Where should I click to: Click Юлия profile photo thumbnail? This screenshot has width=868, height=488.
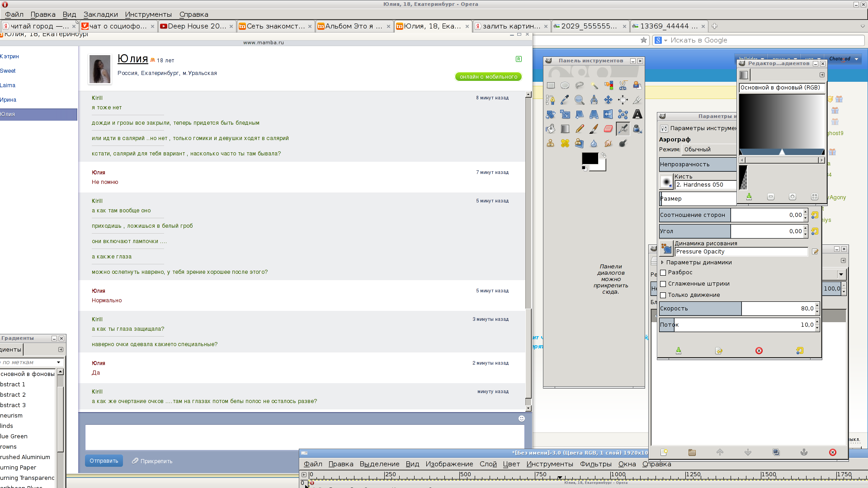tap(100, 69)
